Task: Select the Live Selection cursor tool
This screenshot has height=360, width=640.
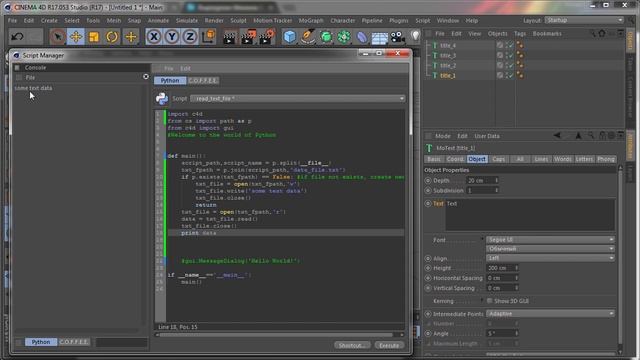Action: [x=58, y=37]
